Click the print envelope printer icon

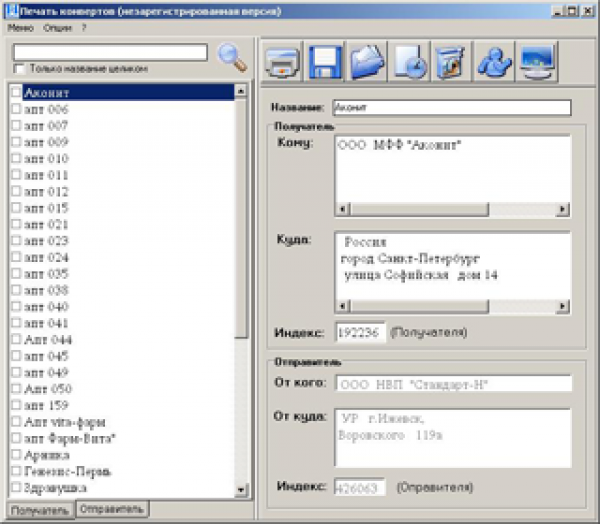[282, 62]
